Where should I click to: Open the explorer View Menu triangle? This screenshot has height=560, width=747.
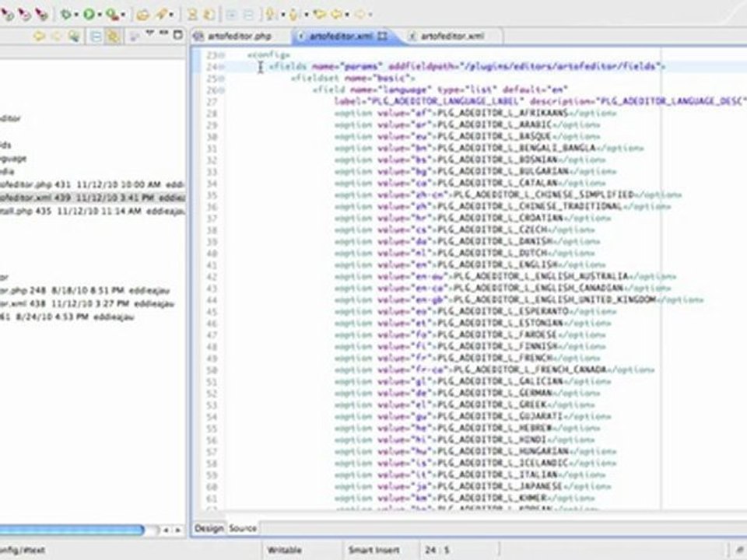149,33
